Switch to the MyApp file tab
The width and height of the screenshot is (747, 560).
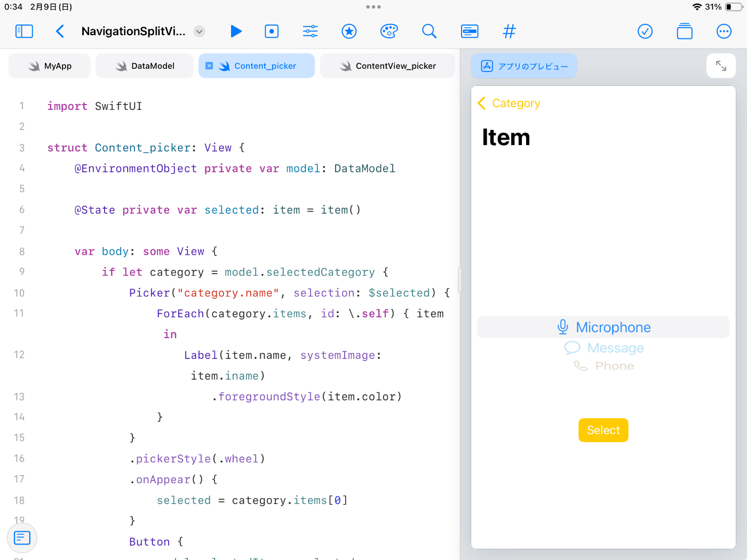point(50,66)
